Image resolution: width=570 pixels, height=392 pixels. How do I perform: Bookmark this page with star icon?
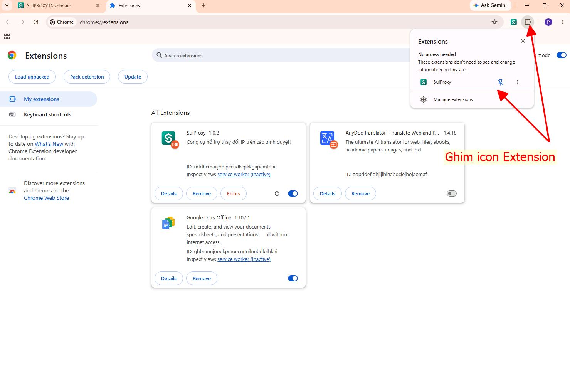click(x=494, y=22)
